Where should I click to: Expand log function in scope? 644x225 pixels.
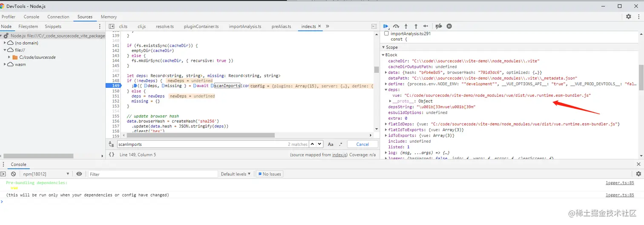point(386,153)
